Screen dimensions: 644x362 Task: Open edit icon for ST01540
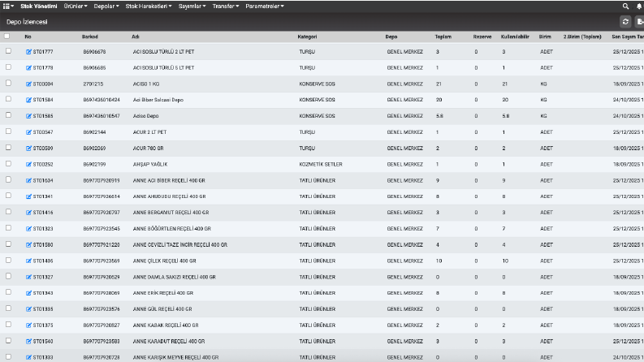[28, 342]
